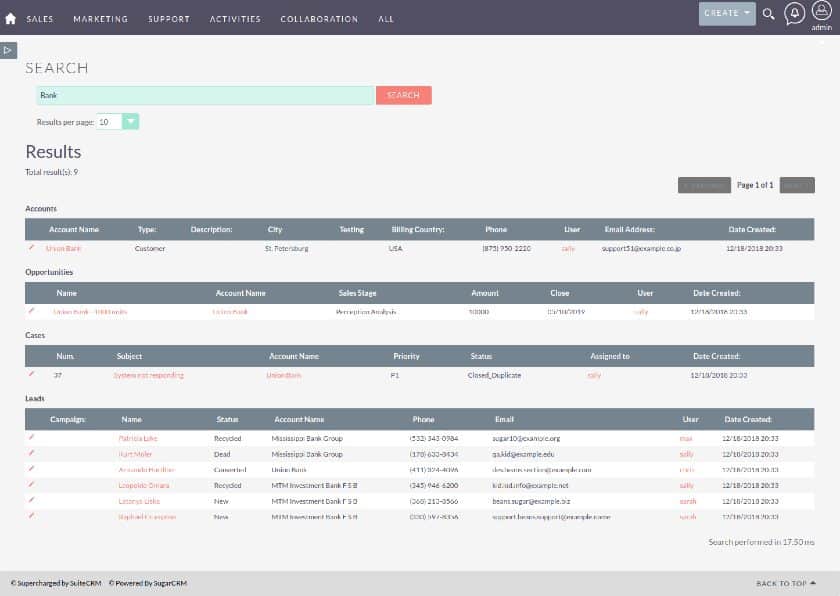Open the SALES menu
This screenshot has height=596, width=840.
(x=40, y=18)
